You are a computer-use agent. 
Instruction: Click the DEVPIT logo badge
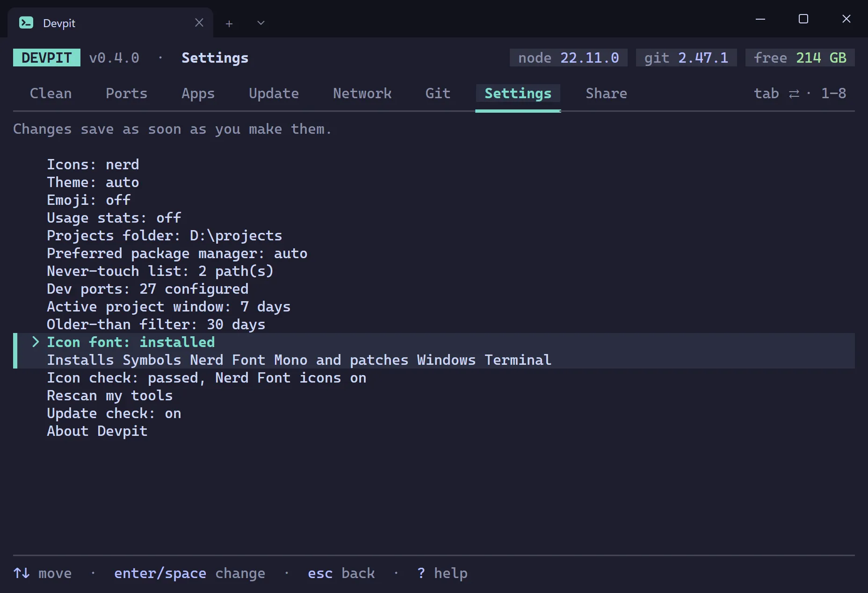(x=47, y=58)
